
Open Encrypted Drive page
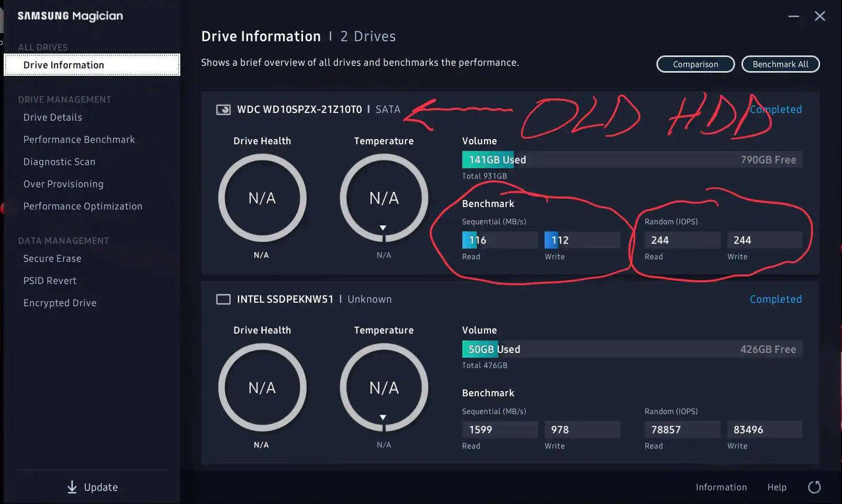coord(60,303)
